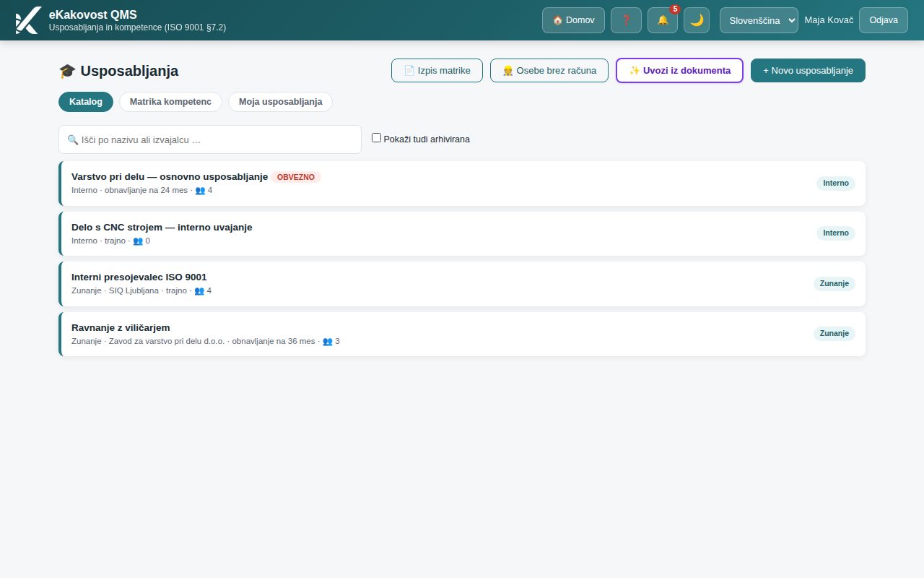Image resolution: width=924 pixels, height=578 pixels.
Task: Enable the Pokaži tudi arhivirana checkbox
Action: (376, 138)
